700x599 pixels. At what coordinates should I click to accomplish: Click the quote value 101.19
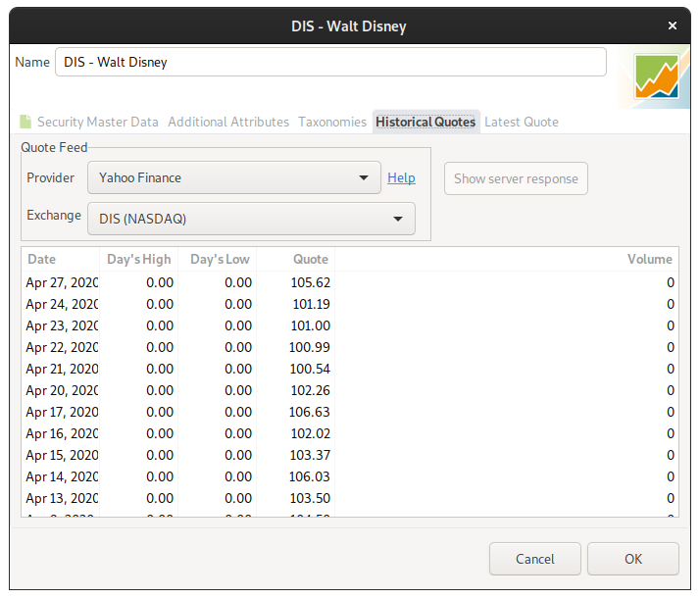click(x=311, y=304)
